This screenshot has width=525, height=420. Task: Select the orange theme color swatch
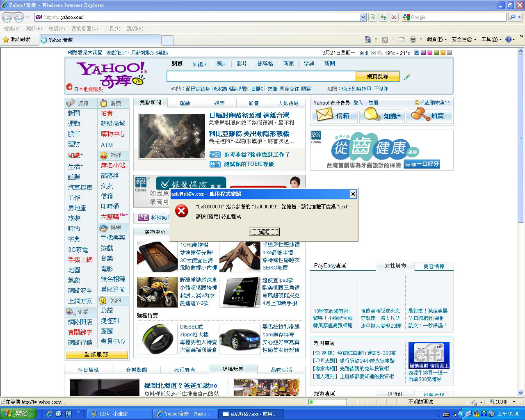443,52
